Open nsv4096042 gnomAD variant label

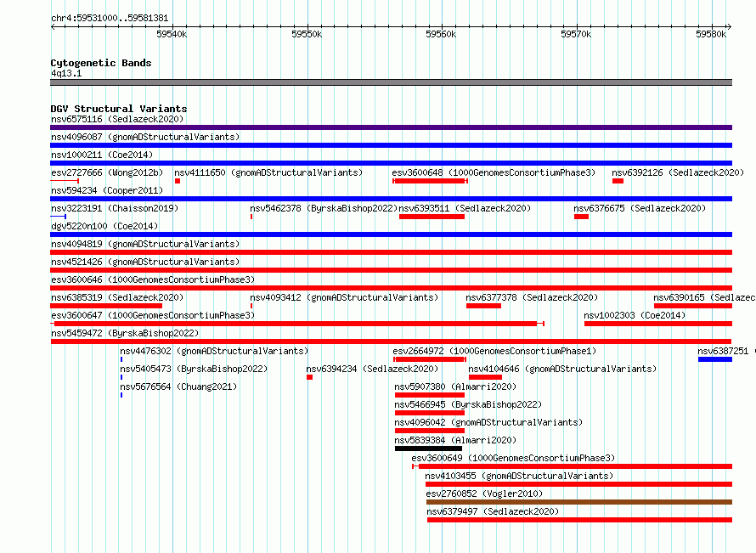click(488, 422)
